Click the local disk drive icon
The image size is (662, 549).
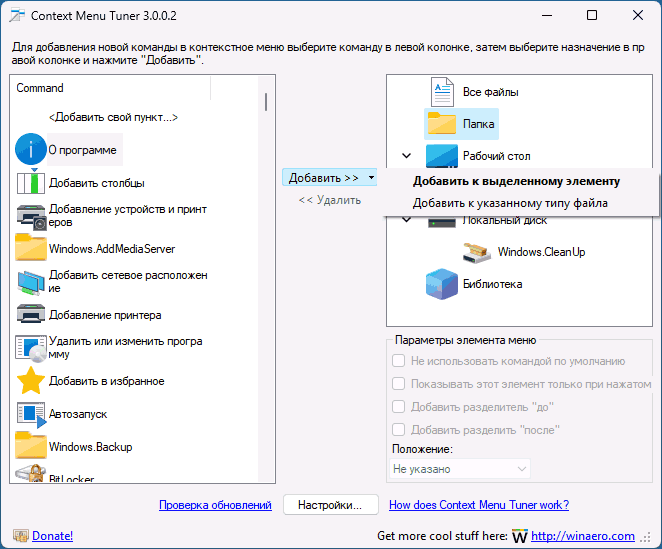(442, 222)
